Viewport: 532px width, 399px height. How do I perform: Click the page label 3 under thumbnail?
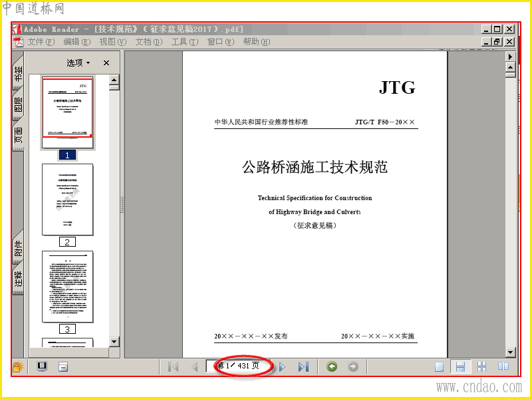67,329
